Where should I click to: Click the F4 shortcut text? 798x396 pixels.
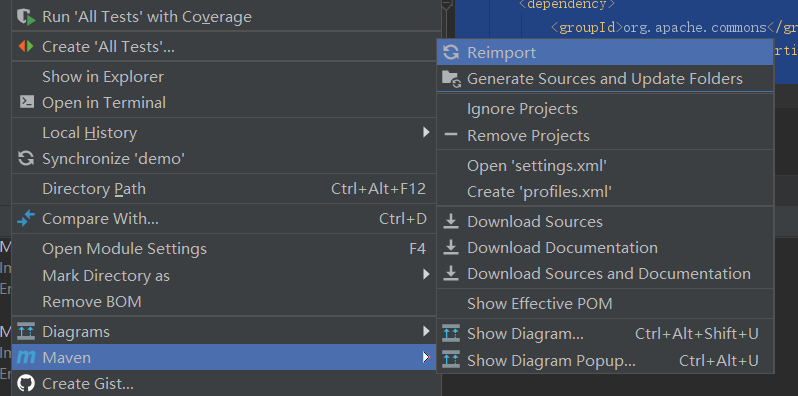[x=417, y=248]
